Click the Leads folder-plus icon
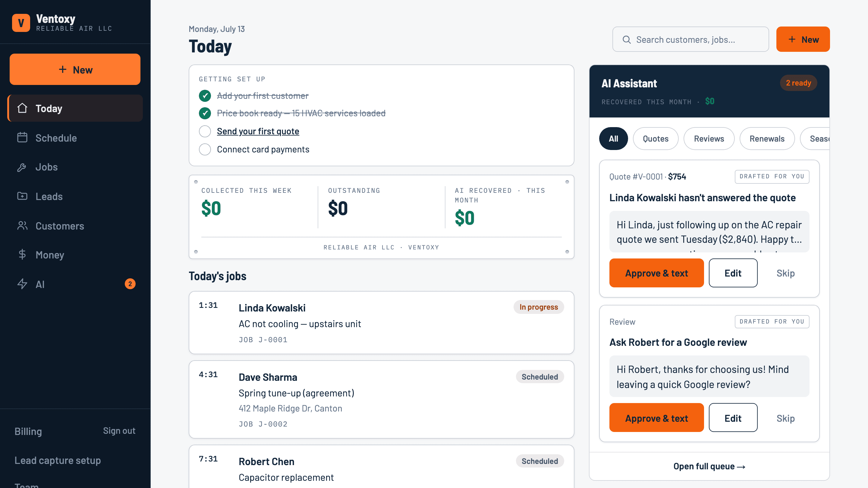The image size is (868, 488). click(x=22, y=196)
